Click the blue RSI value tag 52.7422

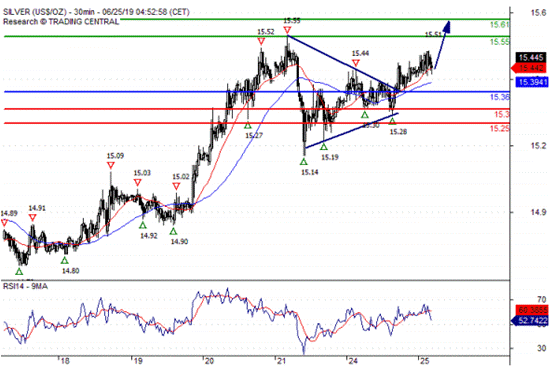point(530,321)
